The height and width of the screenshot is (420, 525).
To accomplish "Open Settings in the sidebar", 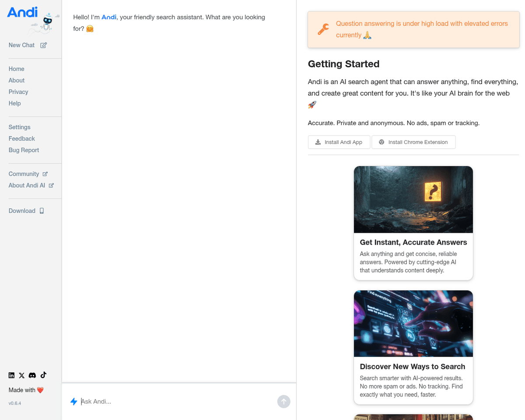I will (x=20, y=127).
